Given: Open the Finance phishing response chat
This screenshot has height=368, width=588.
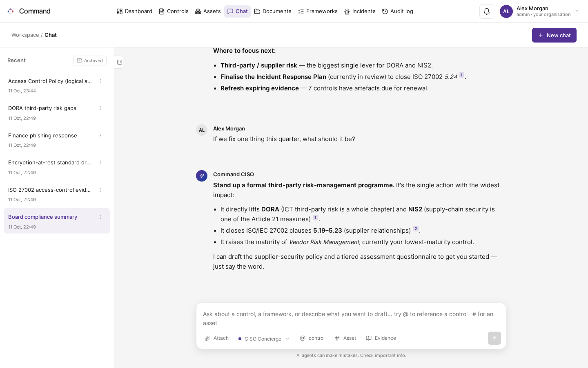Looking at the screenshot, I should click(x=57, y=140).
